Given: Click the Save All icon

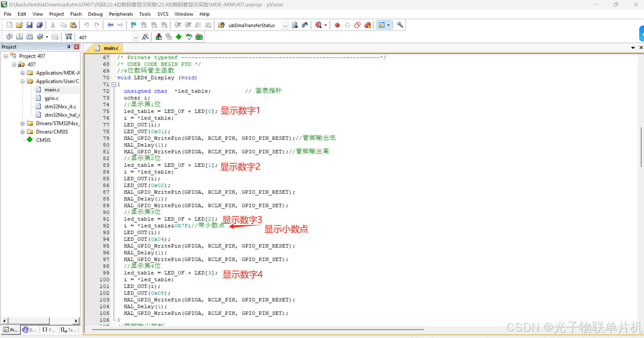Looking at the screenshot, I should pos(40,25).
